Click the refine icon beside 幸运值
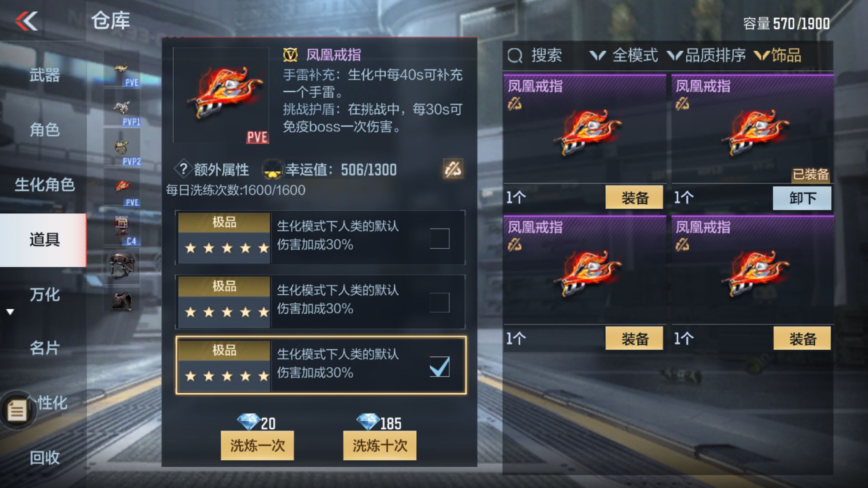The width and height of the screenshot is (868, 488). [x=453, y=169]
